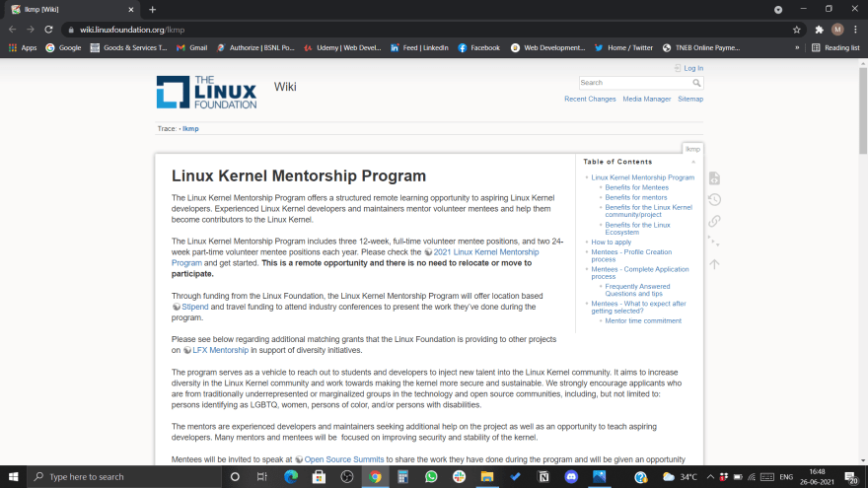This screenshot has height=488, width=868.
Task: Click the site lock icon in address bar
Action: click(x=71, y=30)
